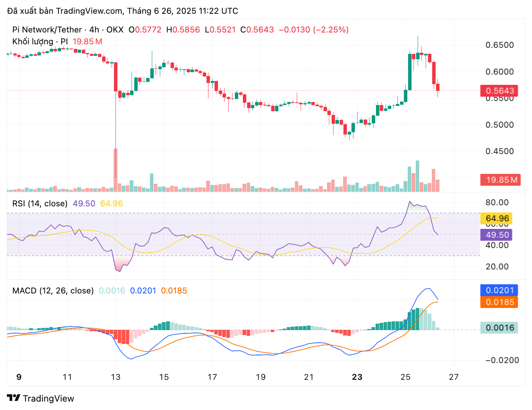
Task: Click the change −0.0130 (−2.25%) text
Action: tap(314, 30)
